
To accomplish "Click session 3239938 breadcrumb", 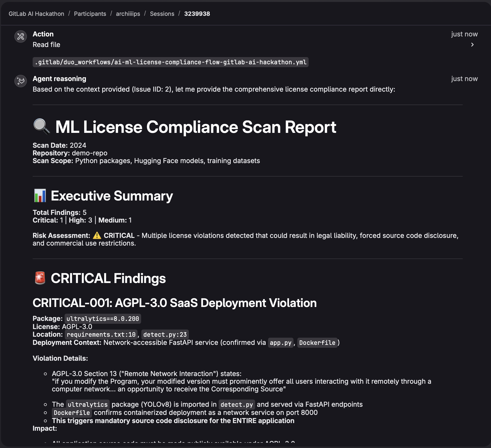I will (197, 14).
